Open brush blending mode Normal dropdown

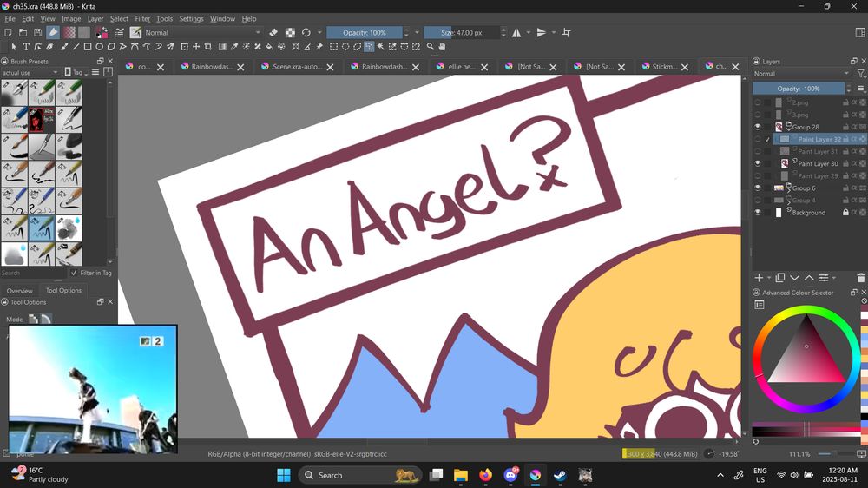point(202,33)
